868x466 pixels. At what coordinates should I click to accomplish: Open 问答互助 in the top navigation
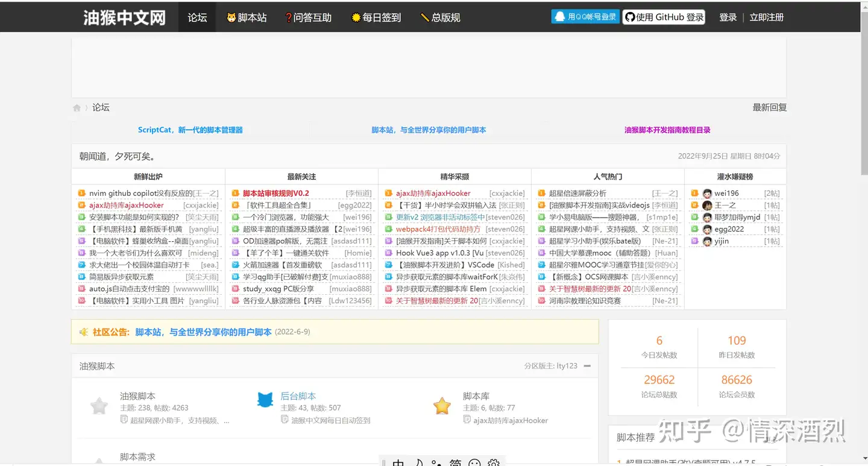pos(308,17)
